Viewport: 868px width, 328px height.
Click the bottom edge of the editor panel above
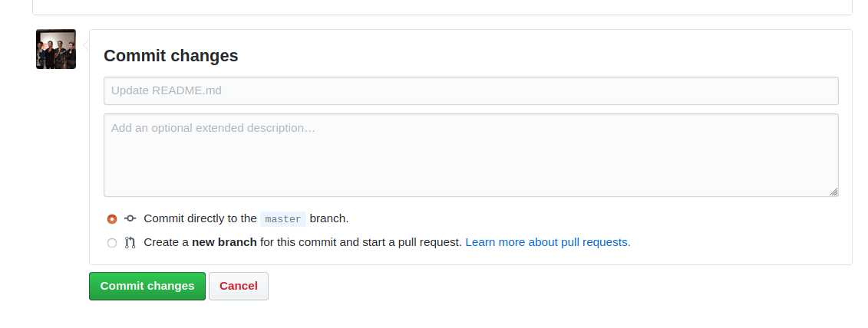[442, 15]
